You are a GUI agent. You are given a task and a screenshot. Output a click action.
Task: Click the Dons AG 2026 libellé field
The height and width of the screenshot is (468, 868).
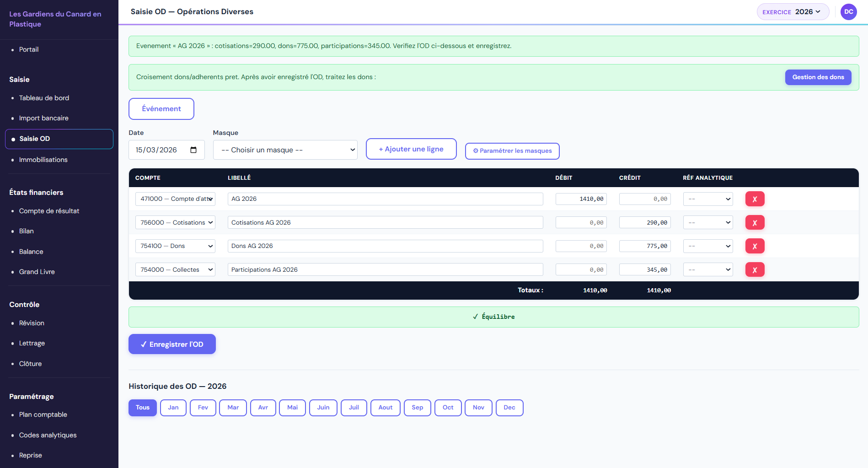tap(385, 246)
